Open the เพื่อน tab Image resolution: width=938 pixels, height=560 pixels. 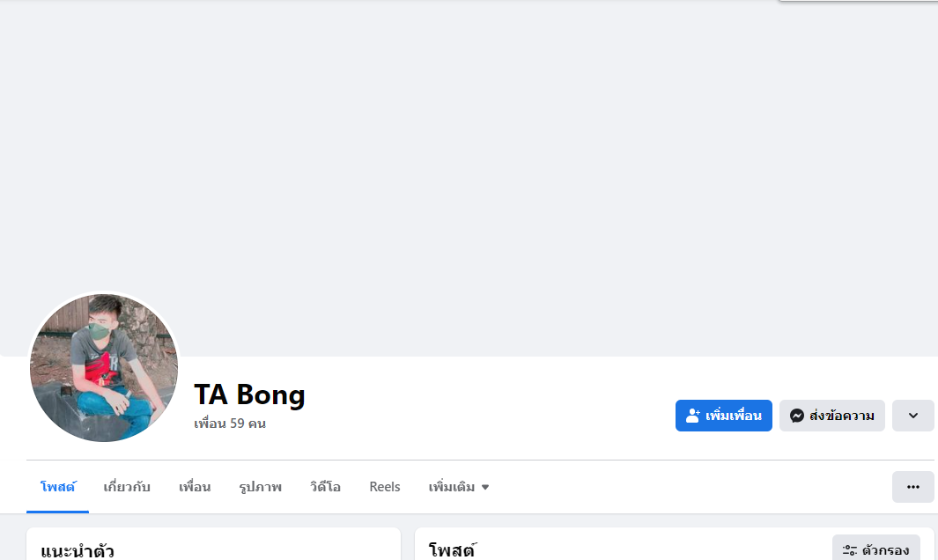click(x=195, y=487)
